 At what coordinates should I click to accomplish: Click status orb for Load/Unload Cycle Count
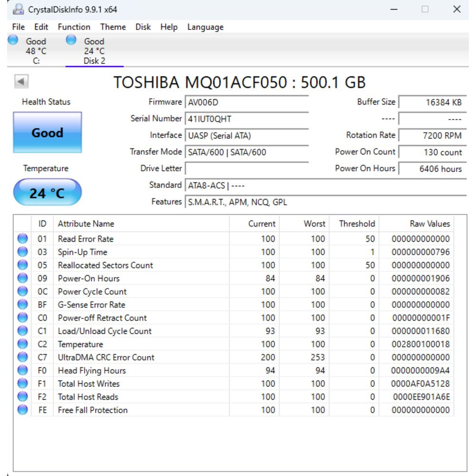point(22,331)
